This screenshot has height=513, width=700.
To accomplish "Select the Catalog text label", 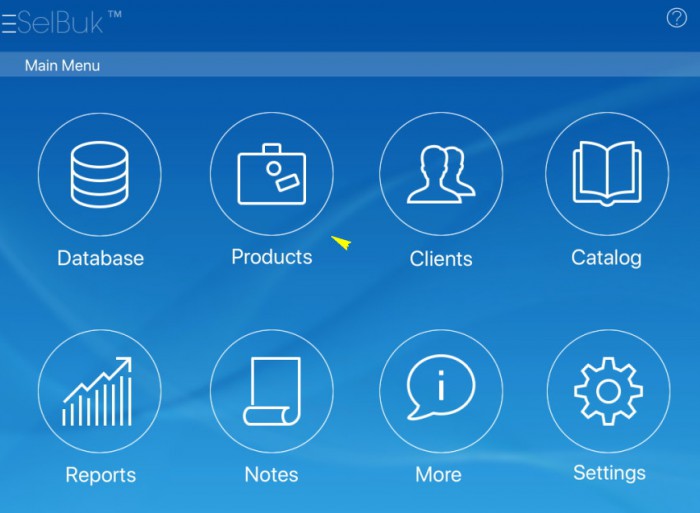I will pos(606,258).
